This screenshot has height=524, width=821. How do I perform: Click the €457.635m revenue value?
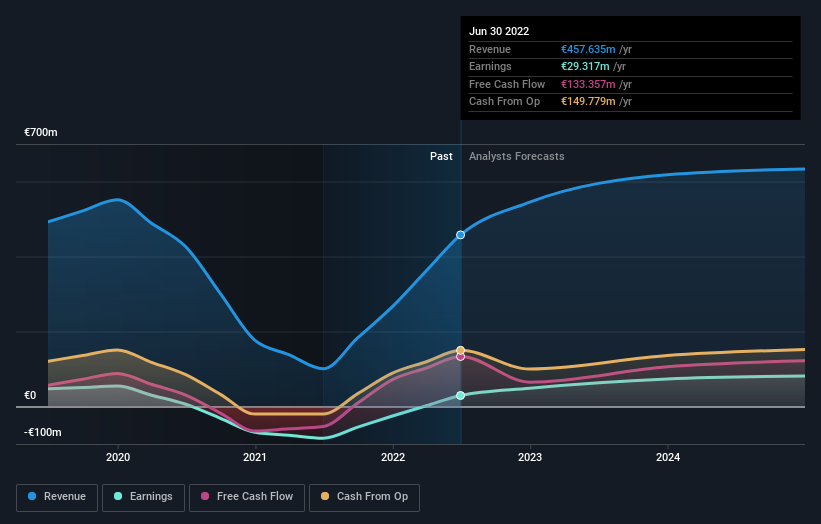pos(588,49)
